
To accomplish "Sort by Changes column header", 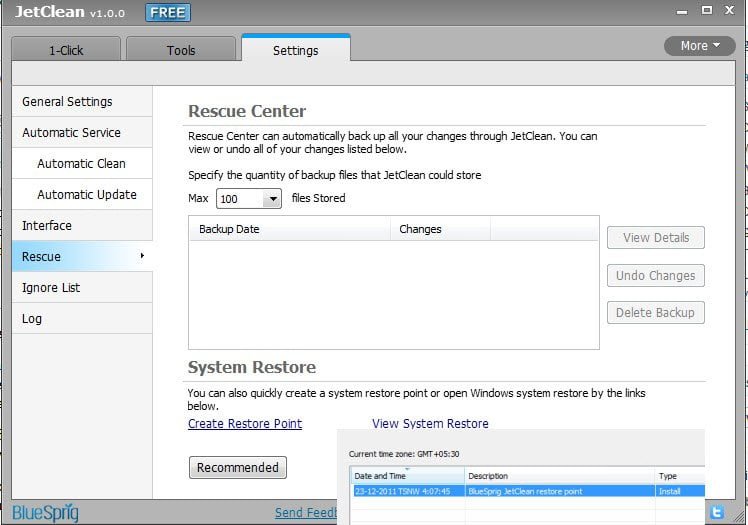I will pos(440,229).
